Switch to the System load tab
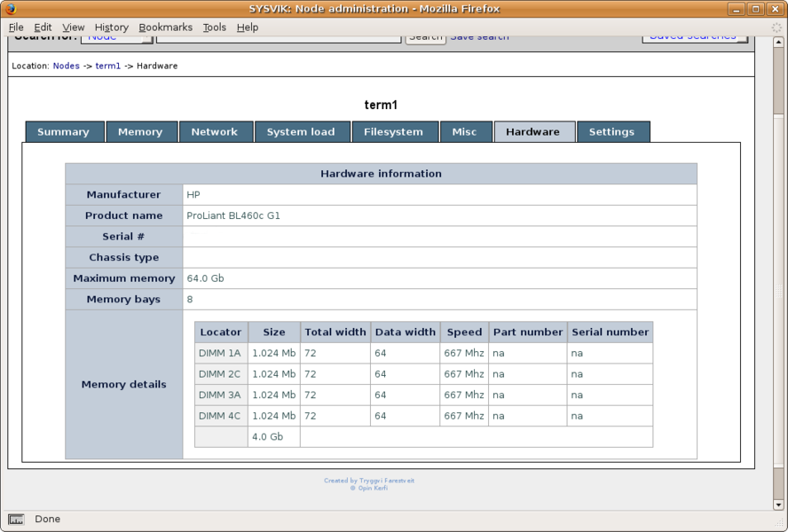788x532 pixels. click(303, 131)
